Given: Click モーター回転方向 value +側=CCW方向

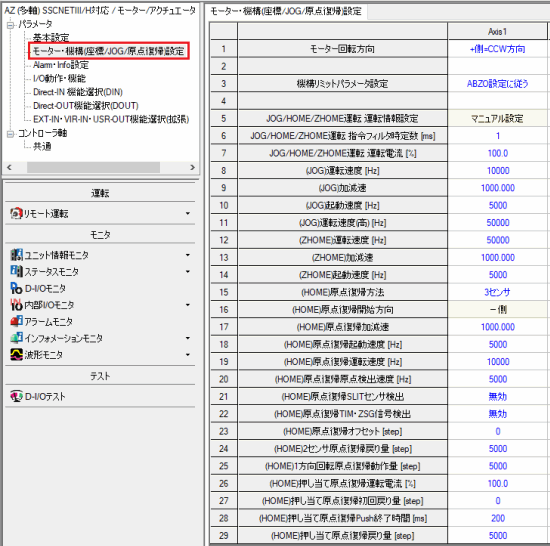Looking at the screenshot, I should tap(497, 49).
